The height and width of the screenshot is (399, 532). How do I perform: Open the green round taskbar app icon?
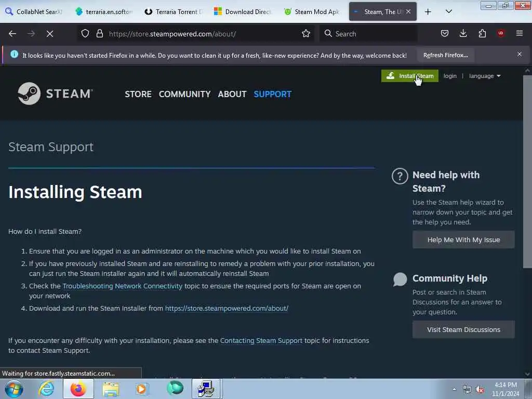pyautogui.click(x=175, y=388)
